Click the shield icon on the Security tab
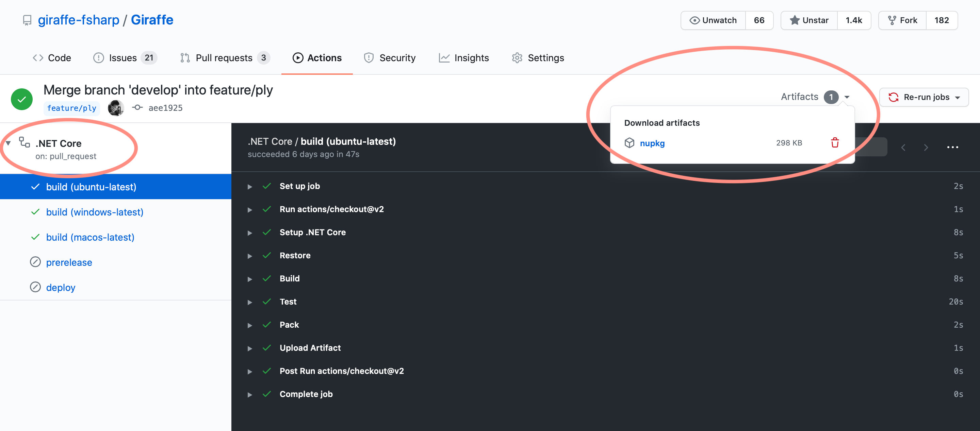Screen dimensions: 980x431 [368, 58]
